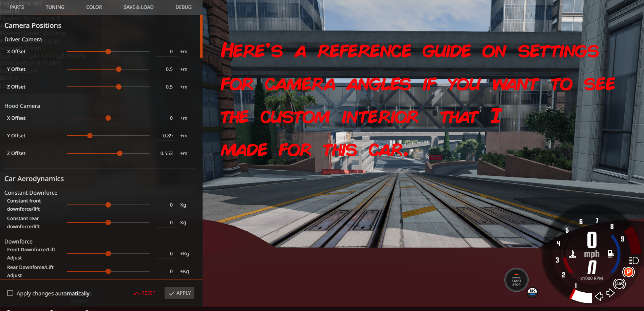The height and width of the screenshot is (311, 644).
Task: Click Rear Downforce/Lift Adjust value field
Action: click(167, 271)
